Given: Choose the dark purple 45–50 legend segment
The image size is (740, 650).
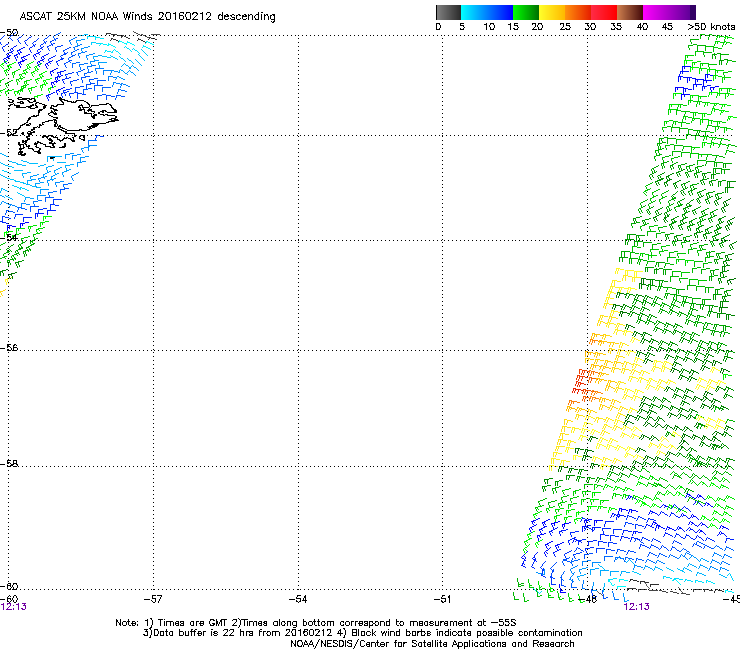Looking at the screenshot, I should 682,12.
